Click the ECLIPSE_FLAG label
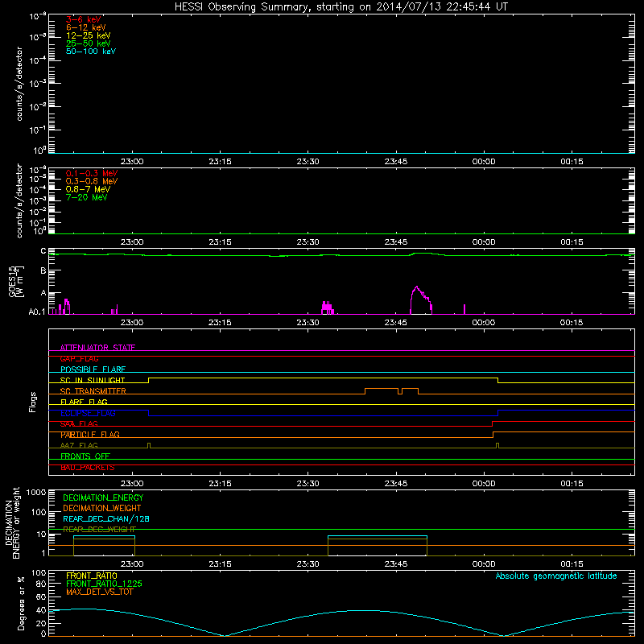644x644 pixels. click(88, 413)
